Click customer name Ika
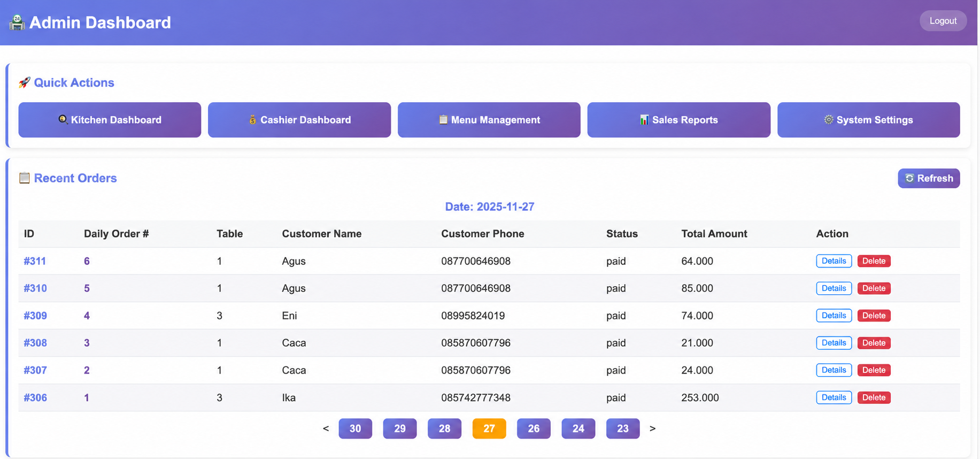Viewport: 980px width, 459px height. pyautogui.click(x=289, y=397)
